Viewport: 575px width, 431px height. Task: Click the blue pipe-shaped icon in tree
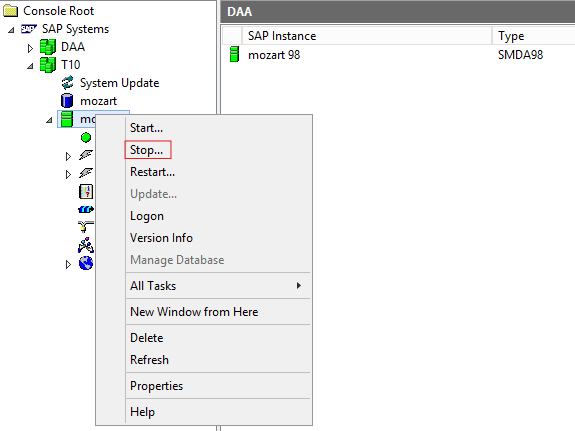coord(86,209)
